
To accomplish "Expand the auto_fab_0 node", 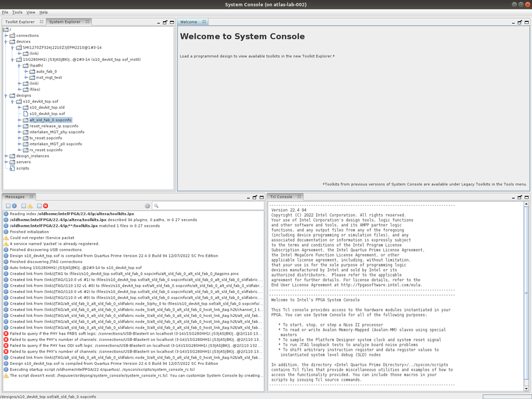I will (26, 71).
